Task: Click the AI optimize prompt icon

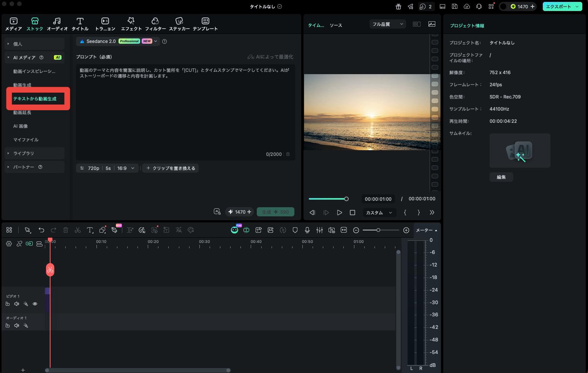Action: pyautogui.click(x=270, y=57)
